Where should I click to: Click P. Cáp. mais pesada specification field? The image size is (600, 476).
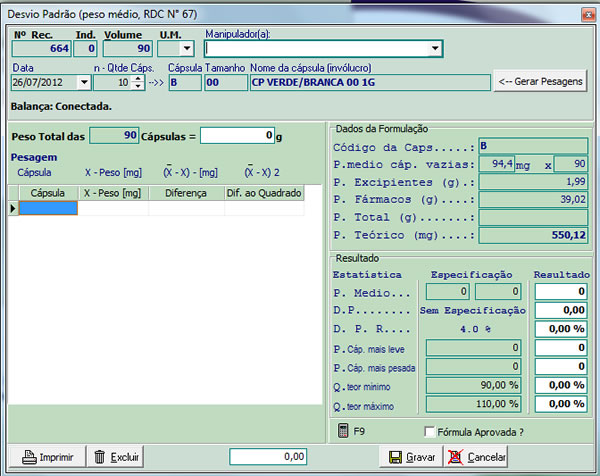click(473, 367)
